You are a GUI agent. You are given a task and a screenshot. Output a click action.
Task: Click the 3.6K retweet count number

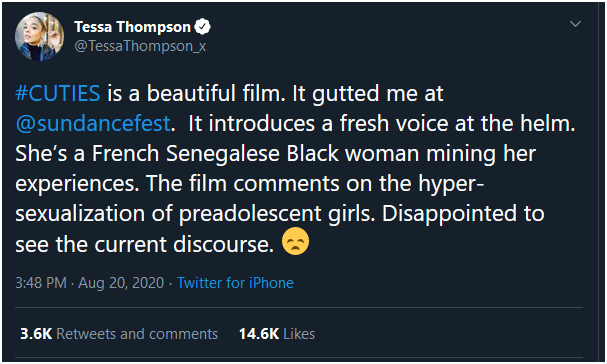point(36,334)
